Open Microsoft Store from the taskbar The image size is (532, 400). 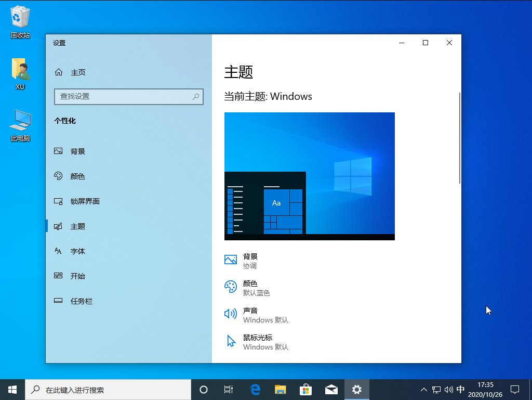305,389
